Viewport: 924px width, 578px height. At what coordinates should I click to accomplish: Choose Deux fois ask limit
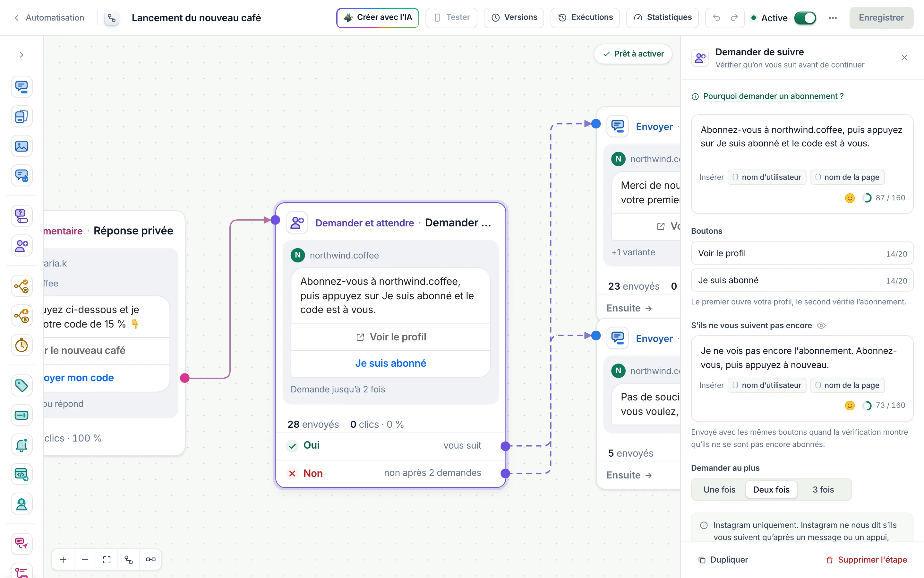pyautogui.click(x=771, y=489)
